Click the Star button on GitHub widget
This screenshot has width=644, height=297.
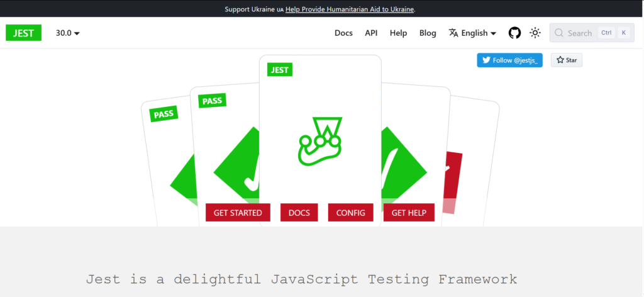pyautogui.click(x=567, y=60)
